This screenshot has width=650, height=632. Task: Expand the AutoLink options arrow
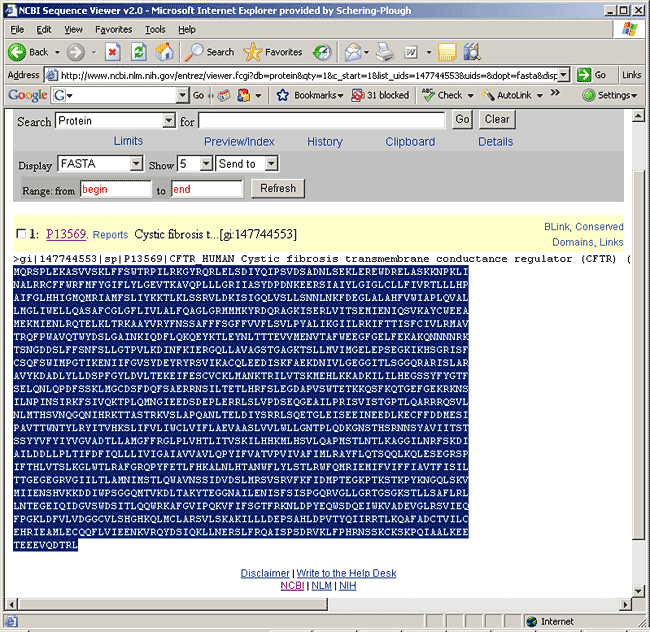539,96
